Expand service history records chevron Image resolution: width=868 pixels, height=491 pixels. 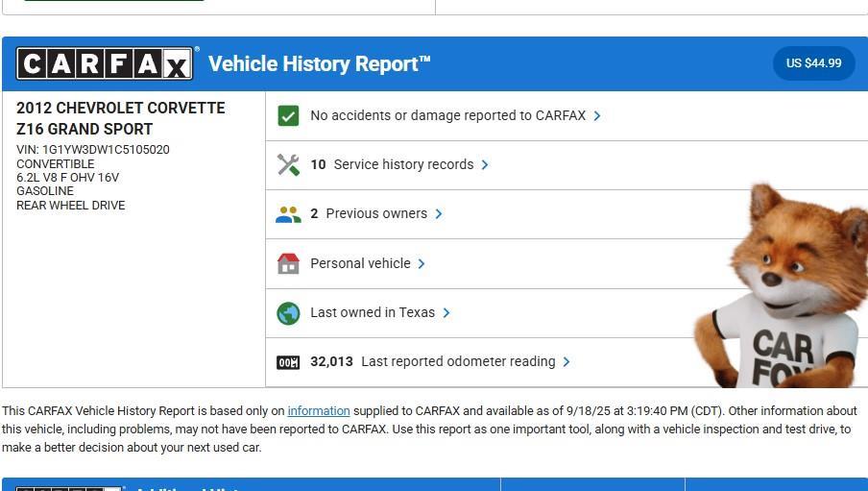[x=485, y=164]
